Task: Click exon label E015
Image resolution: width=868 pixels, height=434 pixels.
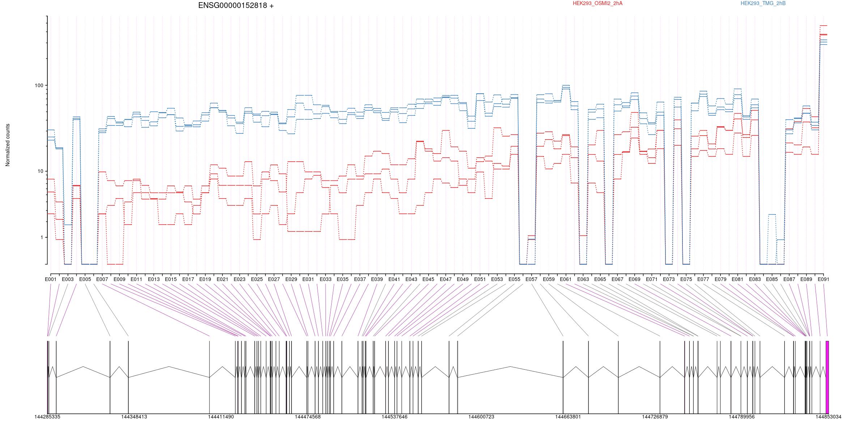Action: [x=171, y=279]
